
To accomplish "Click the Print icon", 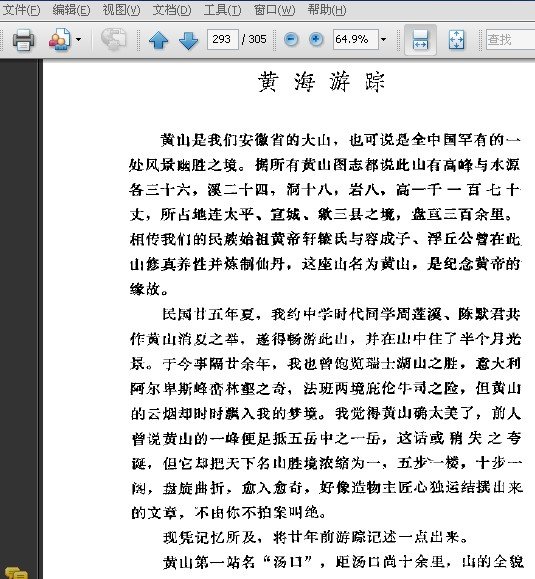I will (23, 40).
